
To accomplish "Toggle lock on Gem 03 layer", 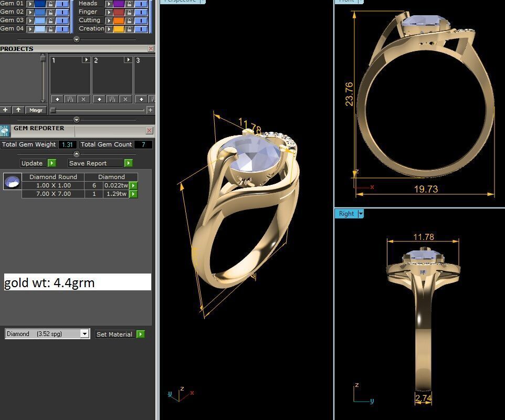I will (50, 20).
